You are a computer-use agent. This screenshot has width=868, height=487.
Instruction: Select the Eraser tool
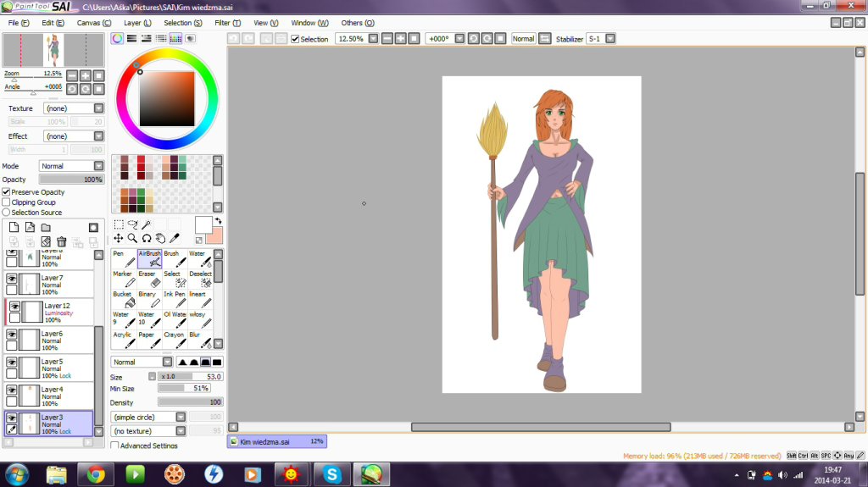[x=149, y=279]
